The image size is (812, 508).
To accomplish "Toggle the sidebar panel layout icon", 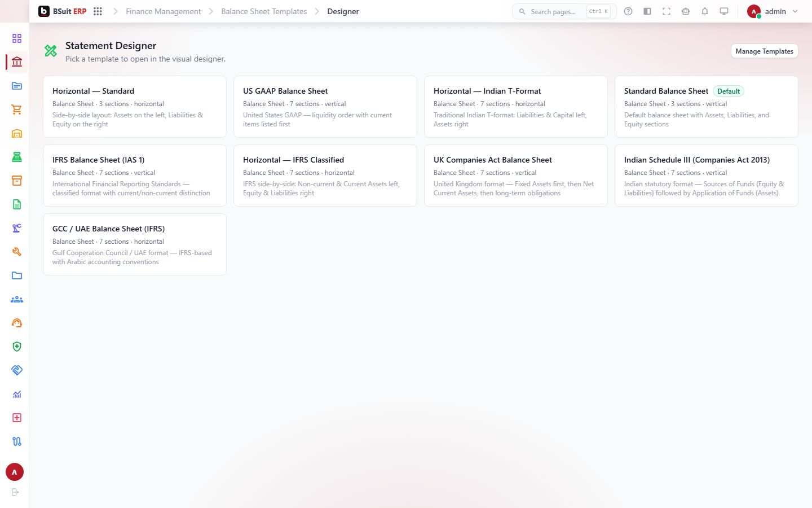I will click(x=647, y=11).
